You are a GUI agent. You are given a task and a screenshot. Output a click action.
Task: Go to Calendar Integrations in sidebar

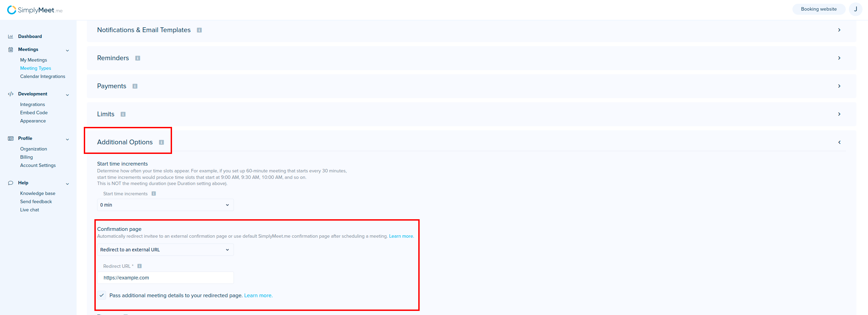point(42,77)
